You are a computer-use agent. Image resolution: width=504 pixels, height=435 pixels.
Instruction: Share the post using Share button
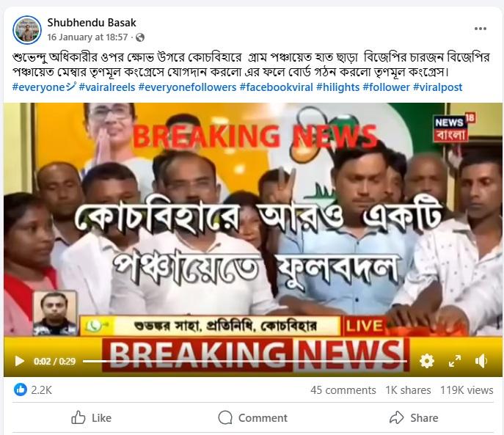(x=413, y=418)
